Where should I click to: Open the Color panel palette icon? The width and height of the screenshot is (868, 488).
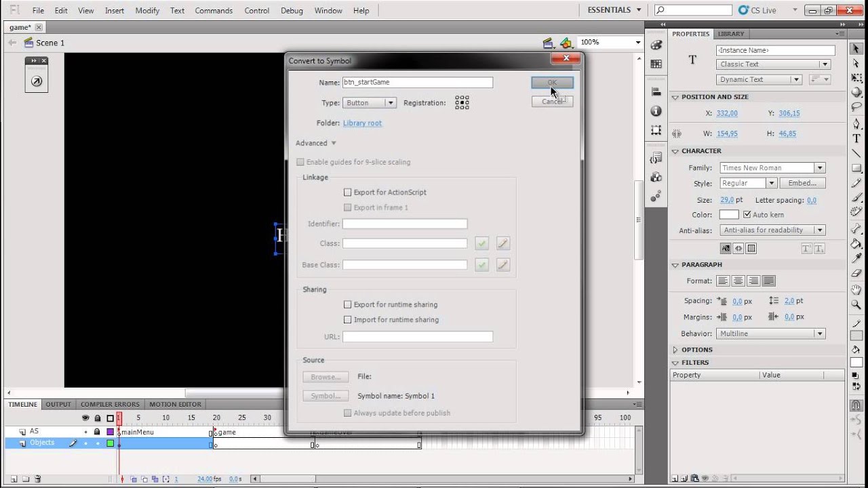[x=656, y=45]
